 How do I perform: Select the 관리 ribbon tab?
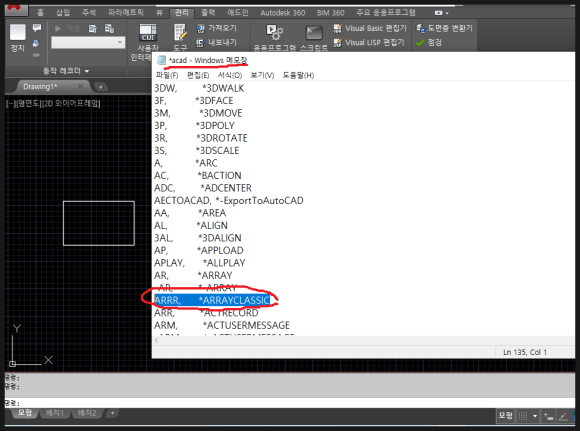(x=181, y=13)
